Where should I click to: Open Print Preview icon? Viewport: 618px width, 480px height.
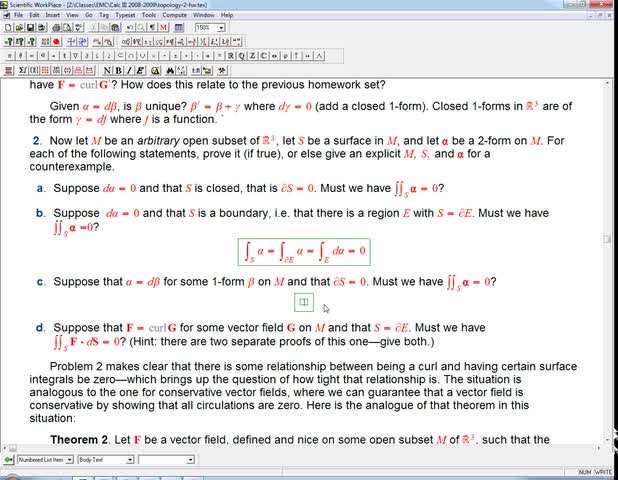click(x=67, y=28)
